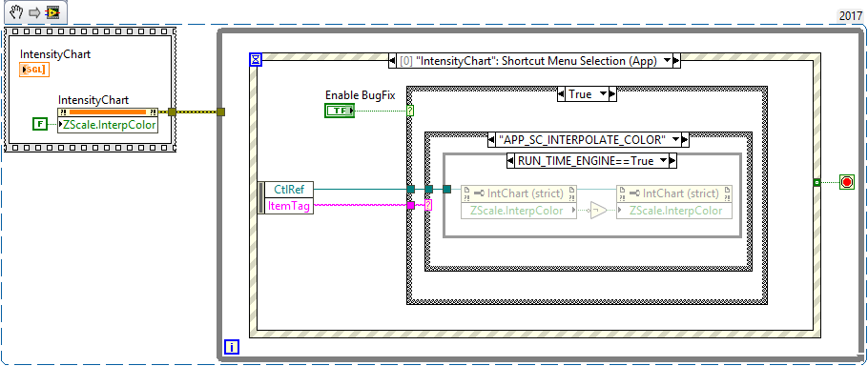Click the right-pointing arrow icon in snippet header
This screenshot has height=366, width=868.
tap(34, 12)
